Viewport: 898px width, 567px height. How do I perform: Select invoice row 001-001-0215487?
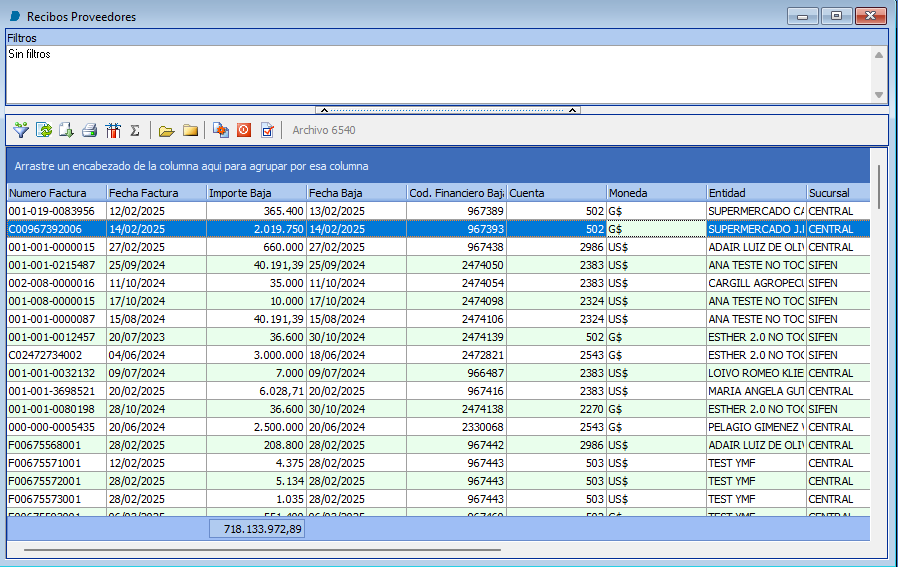click(x=438, y=265)
